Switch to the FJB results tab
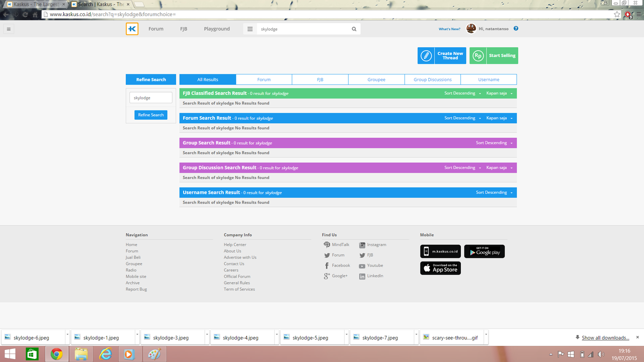The image size is (644, 362). [320, 79]
